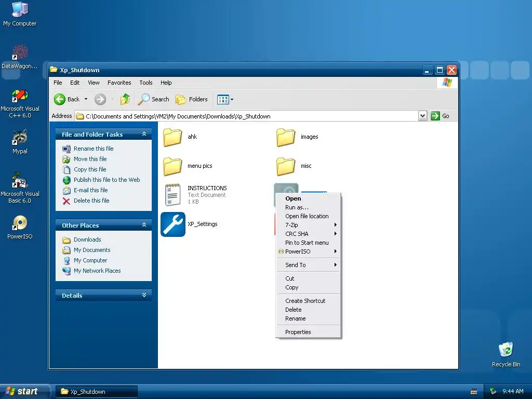Screen dimensions: 532x399
Task: Go to Downloads in Other Places
Action: click(87, 240)
